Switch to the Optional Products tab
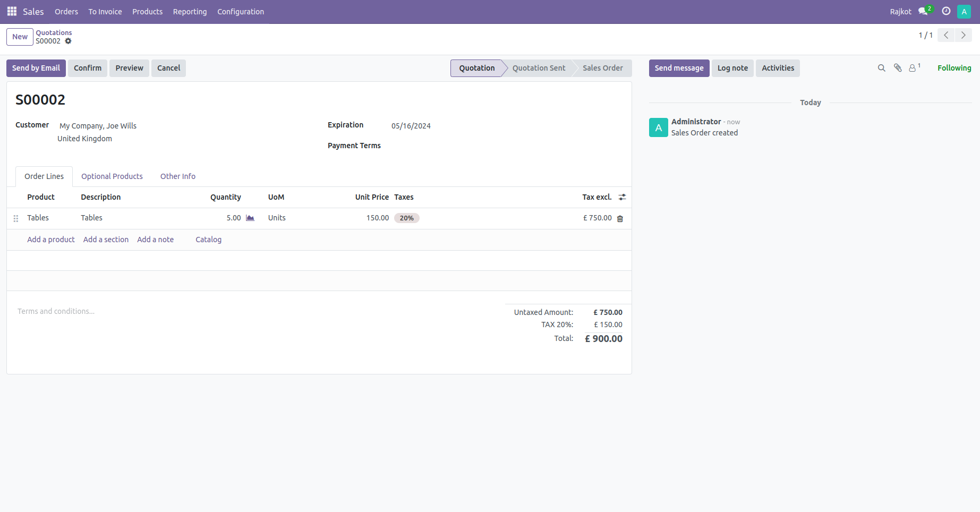 pyautogui.click(x=112, y=176)
